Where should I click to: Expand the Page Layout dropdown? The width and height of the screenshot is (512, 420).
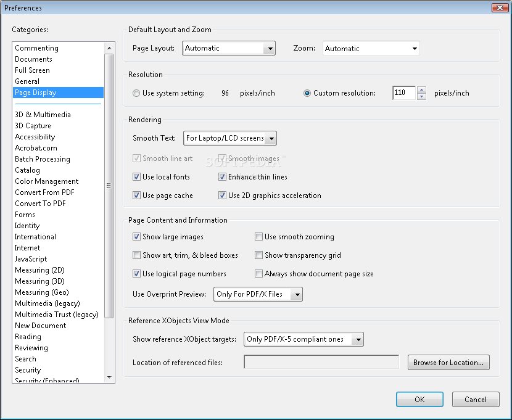click(229, 48)
